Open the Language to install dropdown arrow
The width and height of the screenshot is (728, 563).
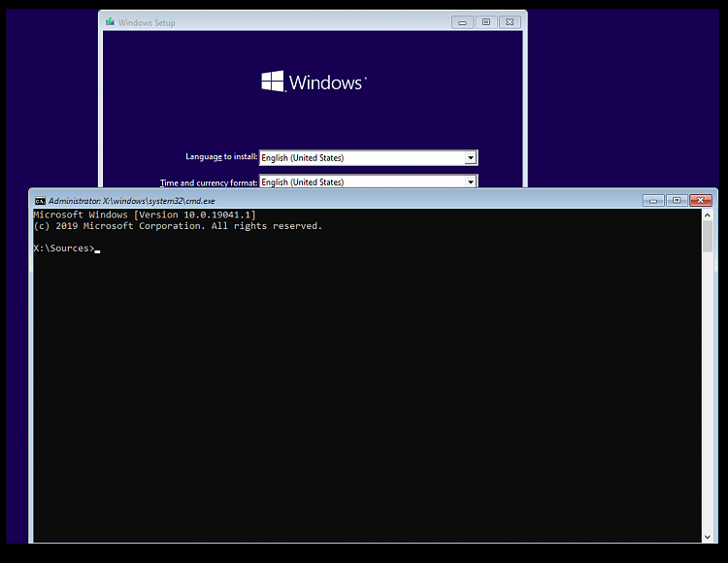pos(471,158)
